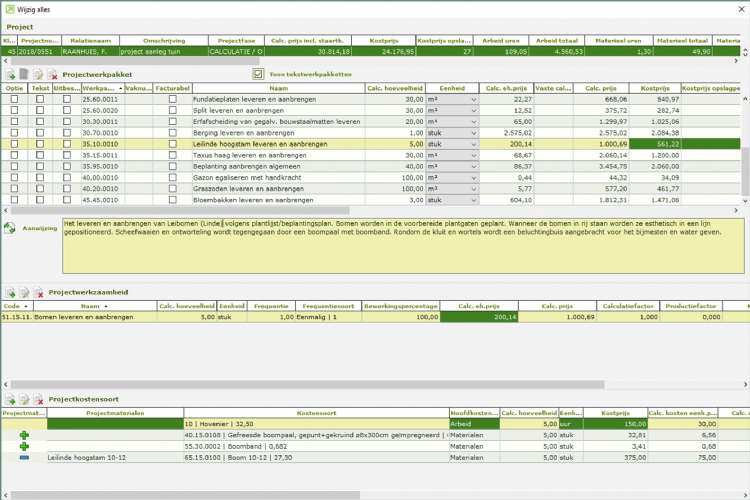The height and width of the screenshot is (500, 750).
Task: Toggle the Toon tekstwerkpakketten checkbox
Action: 258,74
